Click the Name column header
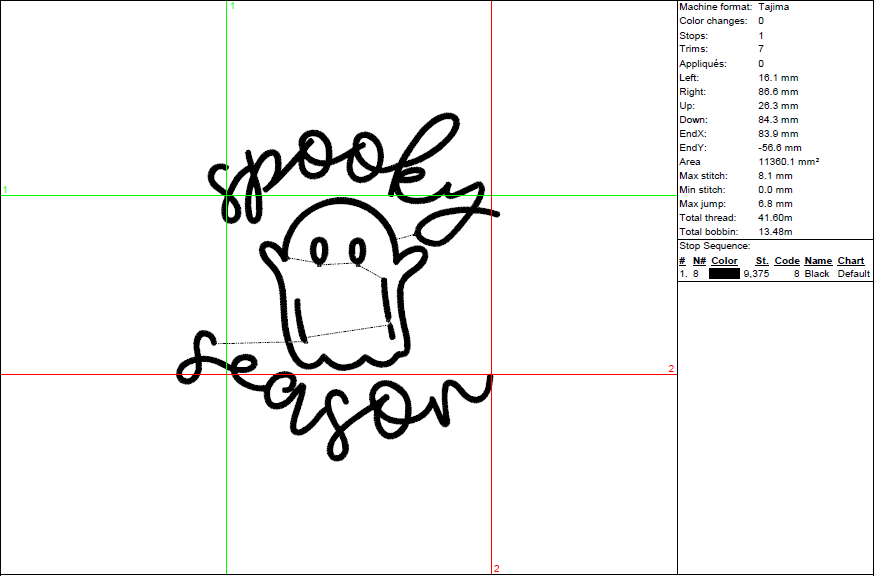874x576 pixels. pyautogui.click(x=817, y=261)
